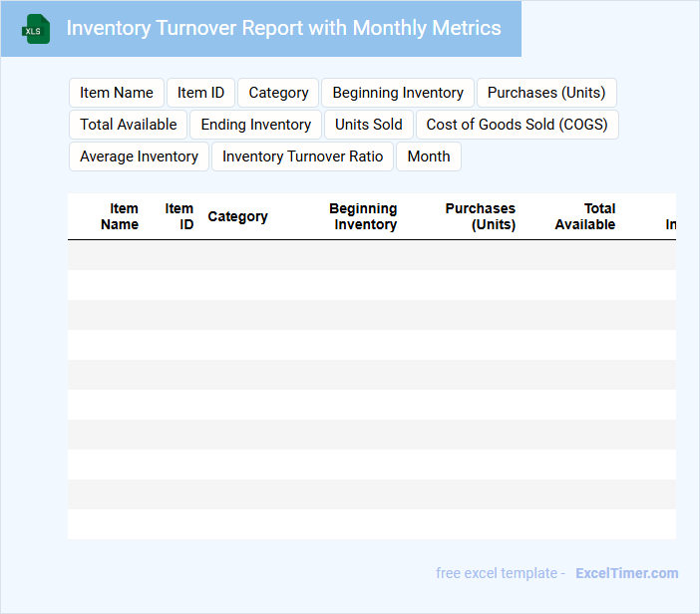This screenshot has height=614, width=700.
Task: Select the Item ID tag
Action: [x=200, y=93]
